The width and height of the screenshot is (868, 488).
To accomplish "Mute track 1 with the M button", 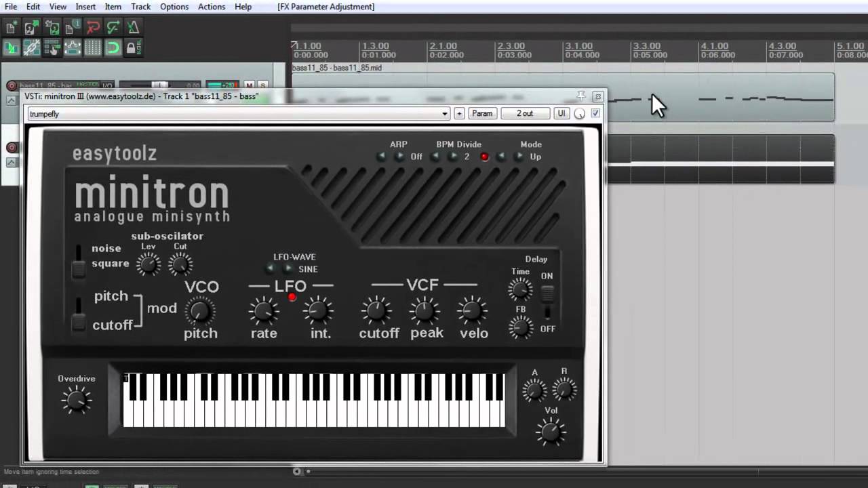I will [x=249, y=86].
